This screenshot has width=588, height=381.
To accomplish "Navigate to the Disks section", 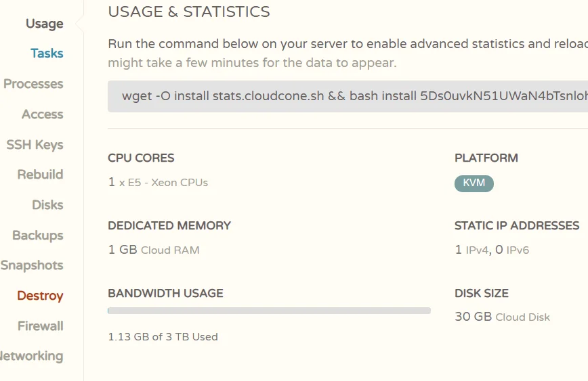I will (47, 205).
